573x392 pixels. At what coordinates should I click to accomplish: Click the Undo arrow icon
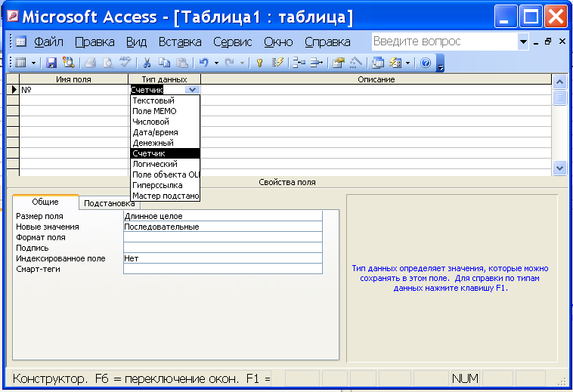(203, 63)
